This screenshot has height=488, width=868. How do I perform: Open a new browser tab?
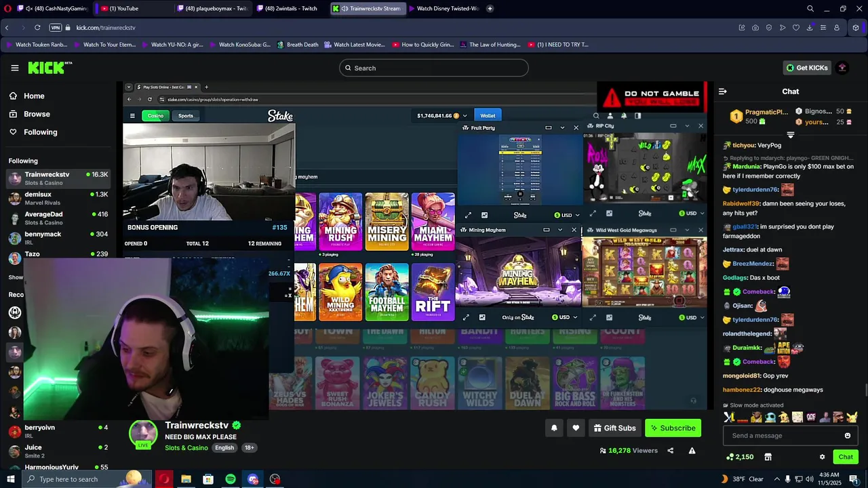click(490, 9)
